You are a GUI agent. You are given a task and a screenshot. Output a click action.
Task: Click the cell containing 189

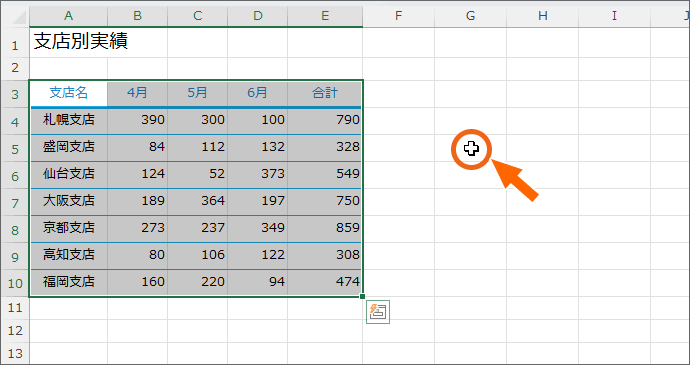[x=137, y=202]
